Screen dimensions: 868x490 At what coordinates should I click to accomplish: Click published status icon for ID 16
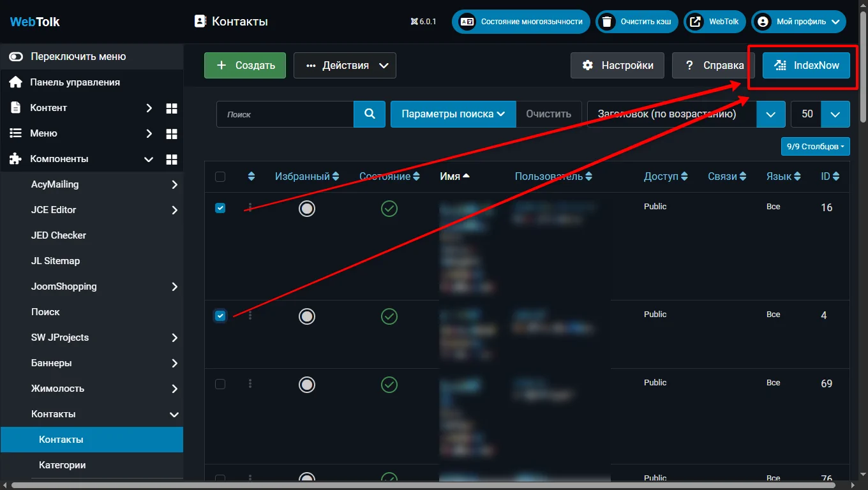389,208
